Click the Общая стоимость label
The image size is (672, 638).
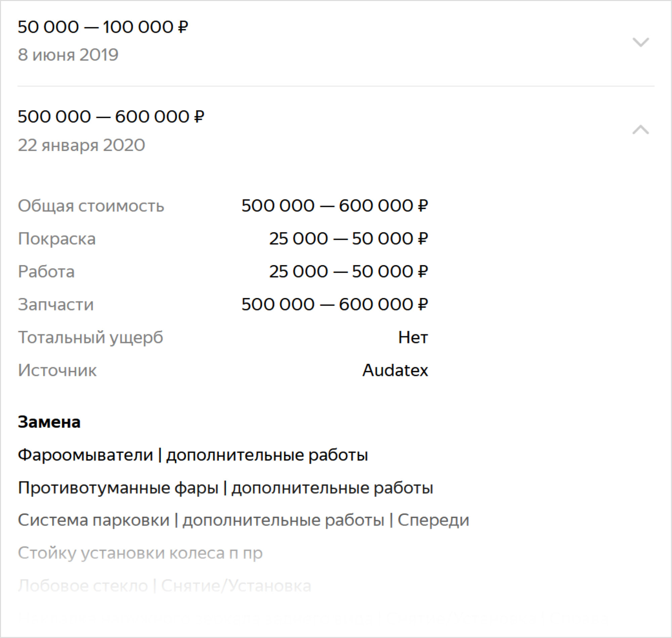tap(91, 206)
